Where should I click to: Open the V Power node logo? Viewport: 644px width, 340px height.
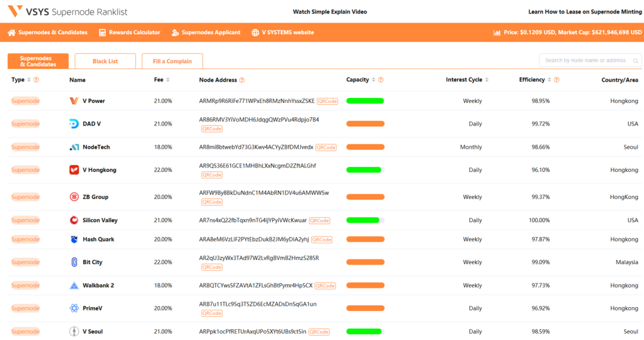(x=74, y=101)
